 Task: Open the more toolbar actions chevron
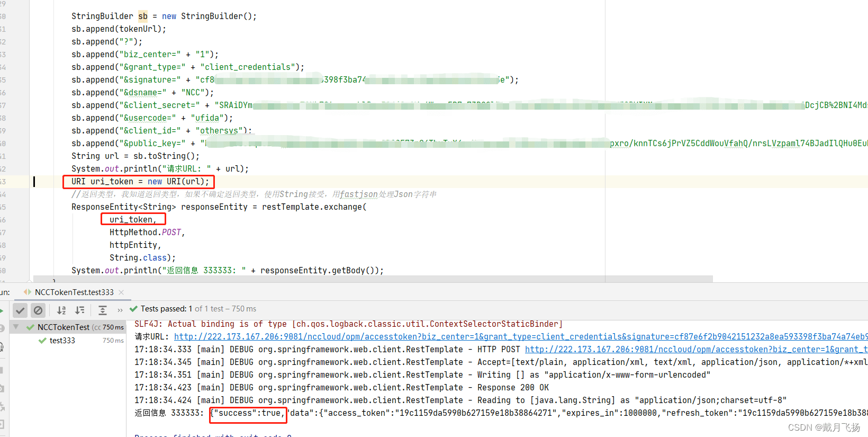[x=120, y=310]
